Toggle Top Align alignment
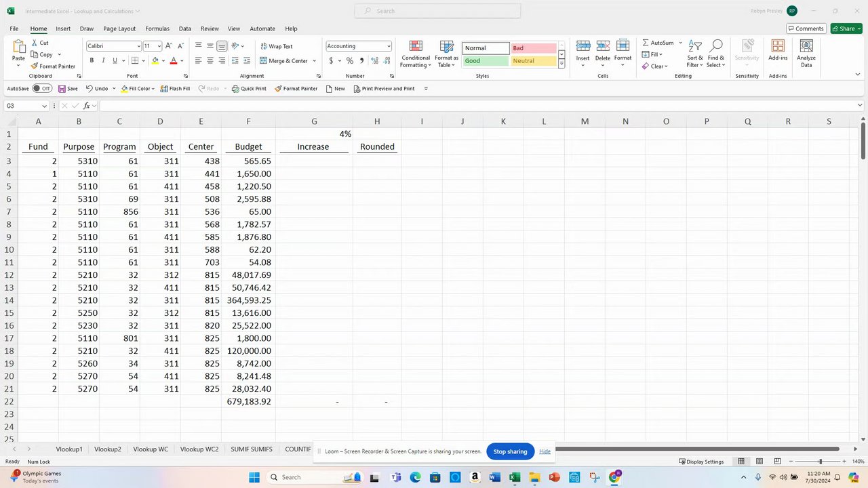The height and width of the screenshot is (488, 868). point(199,46)
